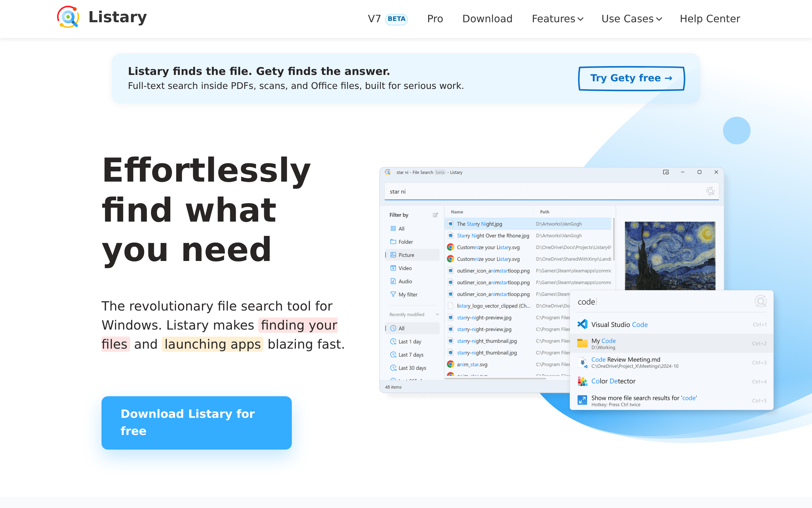Image resolution: width=812 pixels, height=508 pixels.
Task: Click Download Listary for free button
Action: point(196,423)
